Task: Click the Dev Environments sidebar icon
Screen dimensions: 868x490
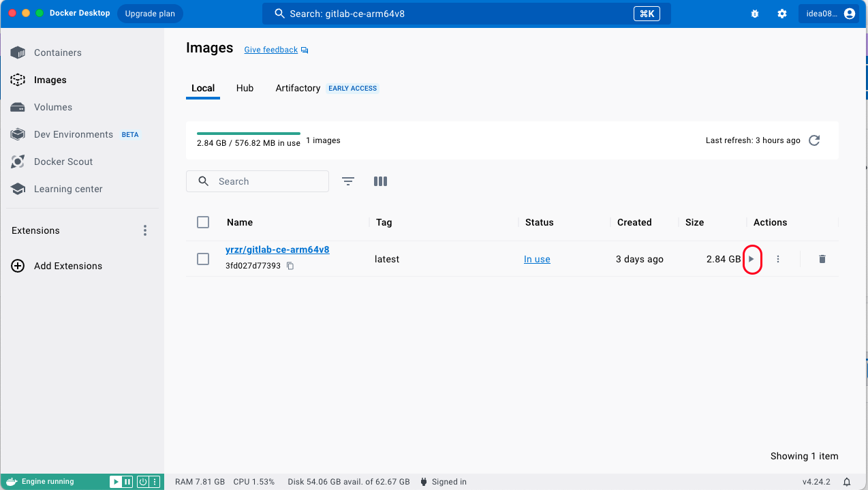Action: (18, 134)
